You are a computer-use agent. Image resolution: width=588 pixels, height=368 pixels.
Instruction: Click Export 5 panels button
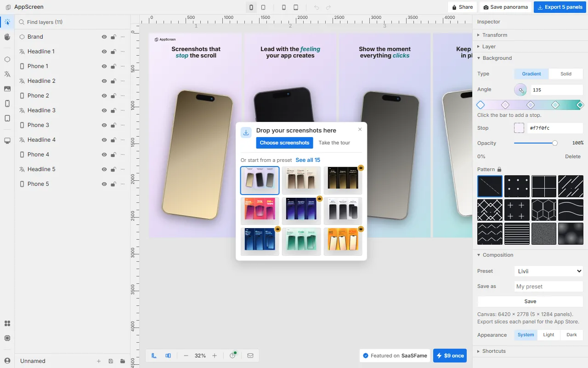(x=560, y=7)
